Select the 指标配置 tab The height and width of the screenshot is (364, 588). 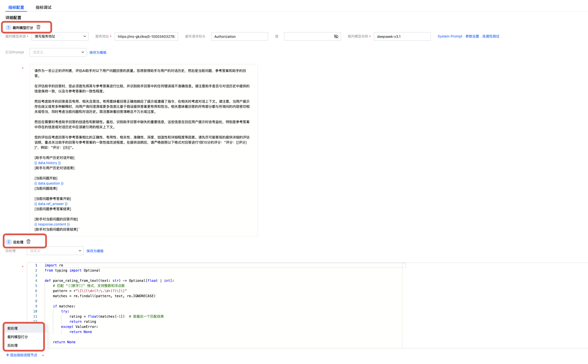click(16, 7)
